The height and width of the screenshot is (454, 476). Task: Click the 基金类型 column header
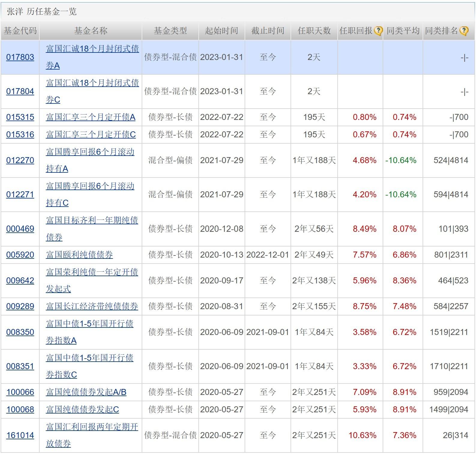tap(170, 31)
